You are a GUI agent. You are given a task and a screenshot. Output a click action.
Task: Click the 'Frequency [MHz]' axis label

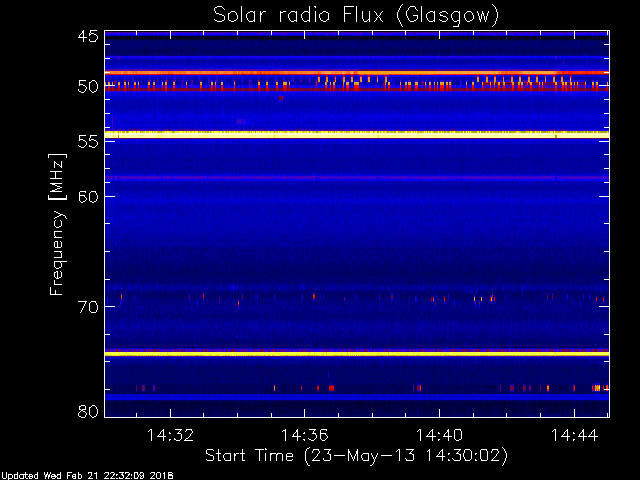click(x=57, y=224)
